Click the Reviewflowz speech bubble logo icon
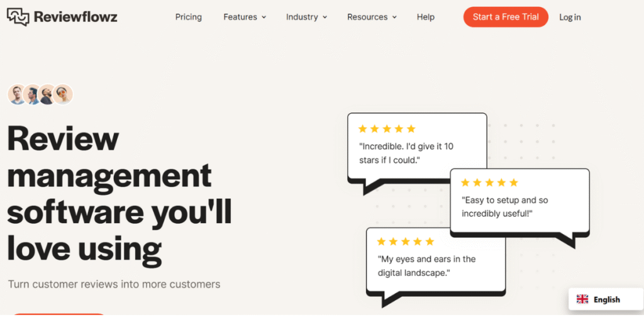This screenshot has width=644, height=322. pos(18,17)
